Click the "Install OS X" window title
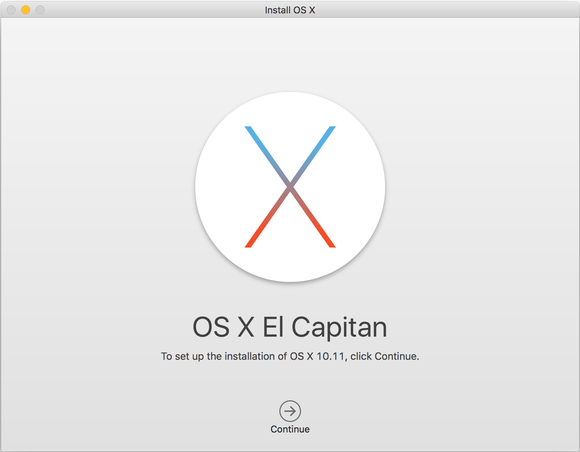The image size is (580, 452). (290, 10)
